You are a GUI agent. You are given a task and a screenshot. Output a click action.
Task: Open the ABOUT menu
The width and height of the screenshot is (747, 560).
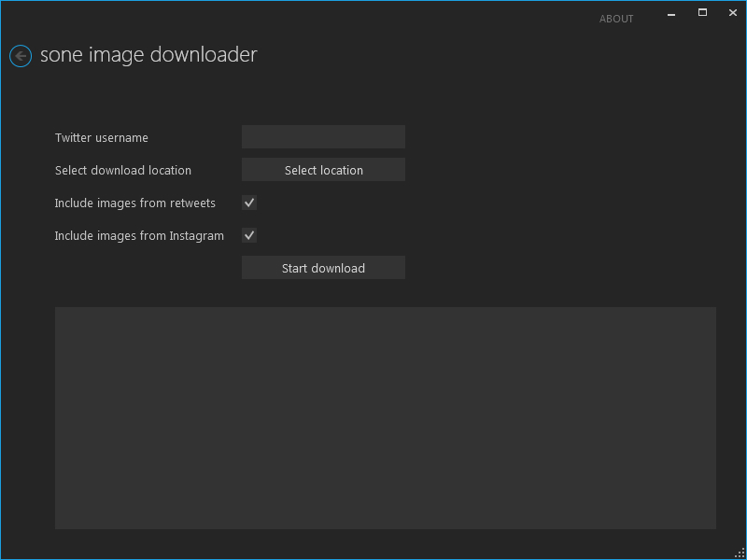(x=616, y=19)
